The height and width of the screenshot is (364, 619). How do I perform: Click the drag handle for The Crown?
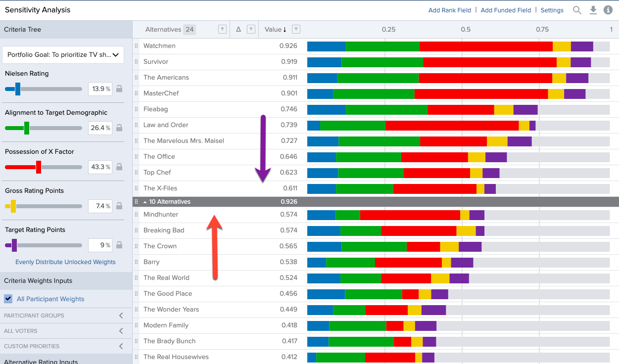[136, 246]
